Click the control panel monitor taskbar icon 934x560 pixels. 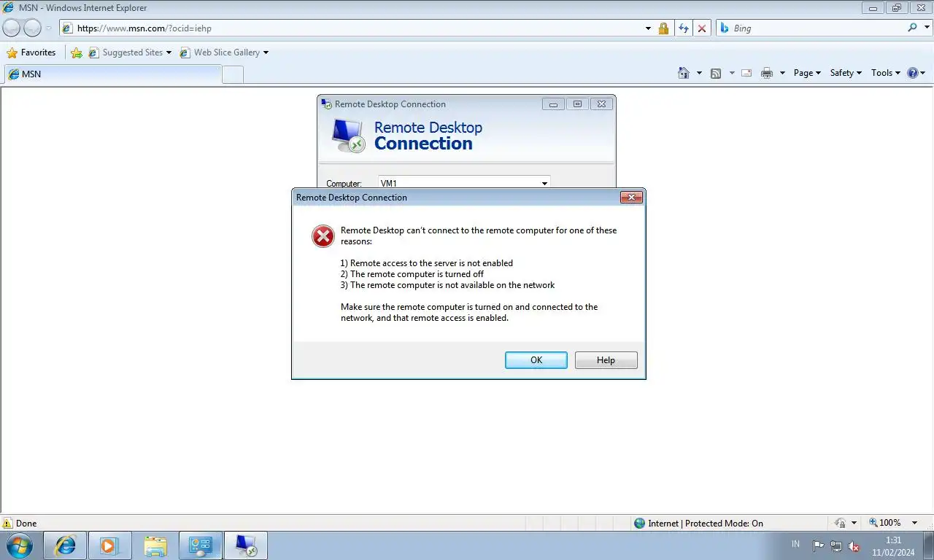(200, 545)
